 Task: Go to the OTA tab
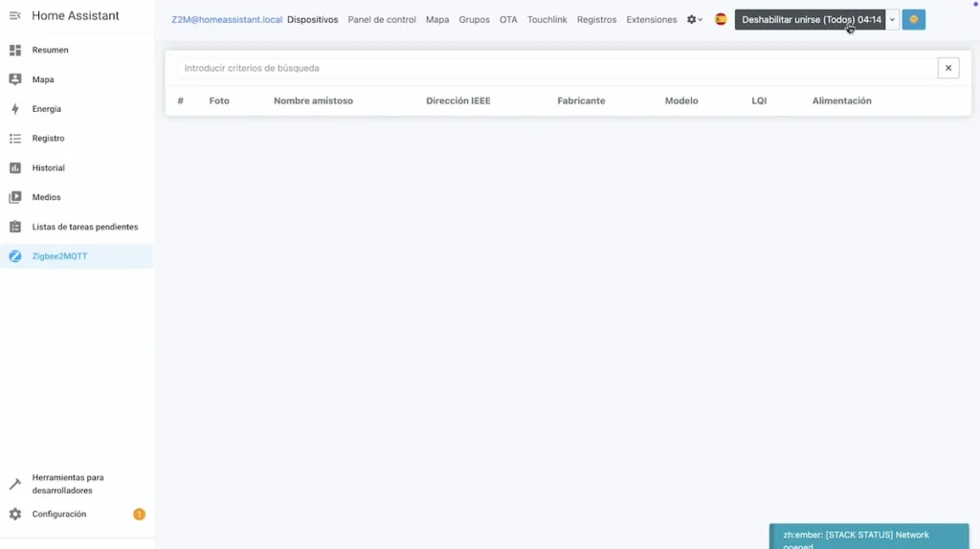tap(508, 19)
